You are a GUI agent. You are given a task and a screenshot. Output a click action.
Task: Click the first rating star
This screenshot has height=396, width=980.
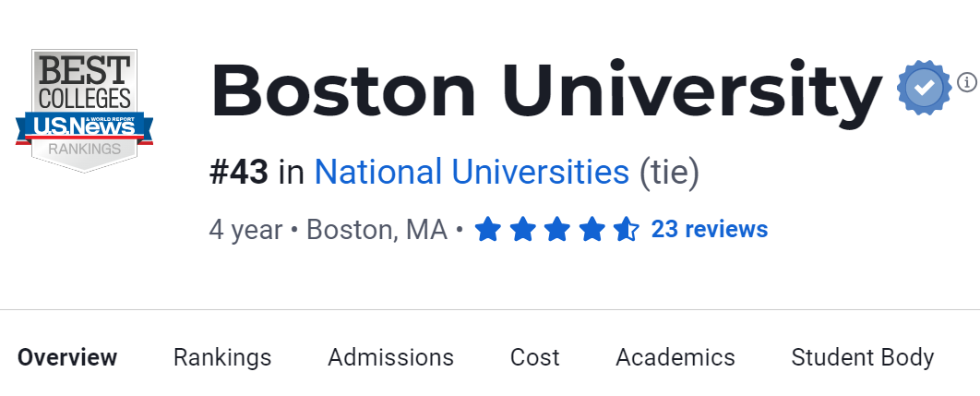point(487,229)
